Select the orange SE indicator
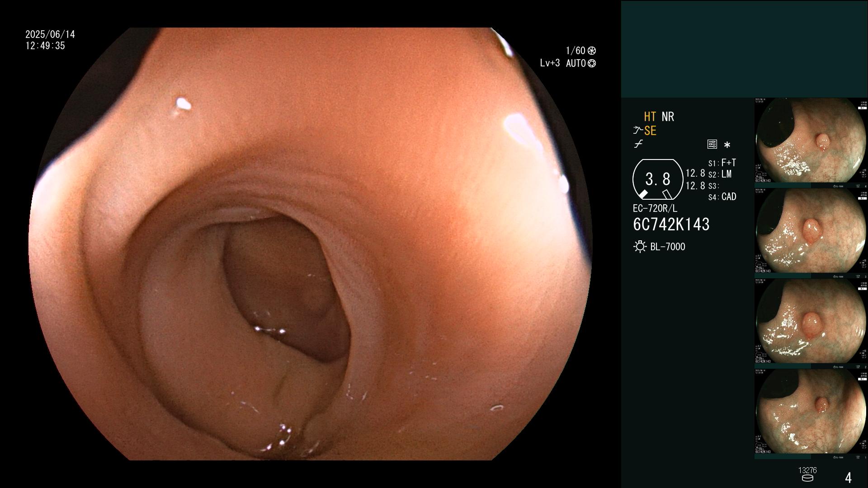This screenshot has width=868, height=488. point(650,131)
